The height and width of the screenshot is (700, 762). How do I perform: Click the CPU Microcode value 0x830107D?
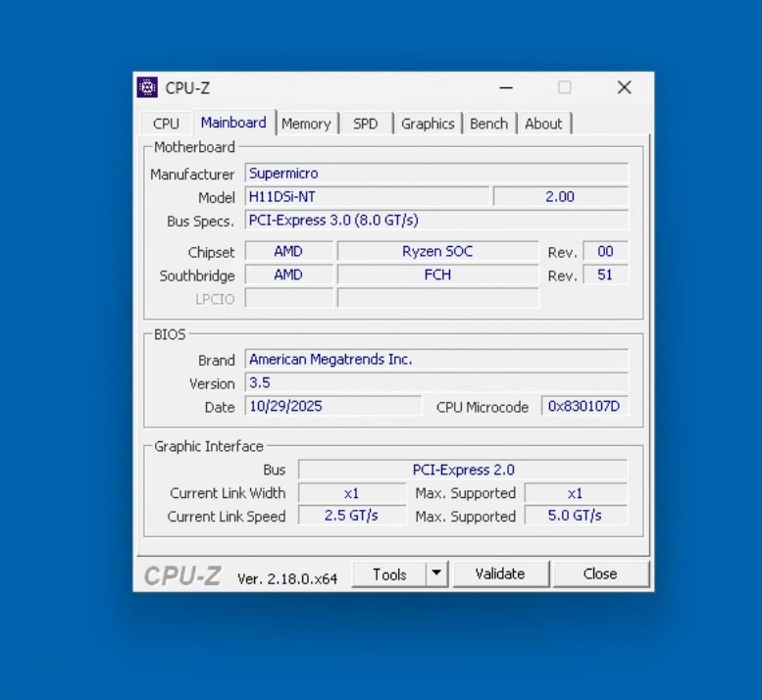(x=584, y=406)
